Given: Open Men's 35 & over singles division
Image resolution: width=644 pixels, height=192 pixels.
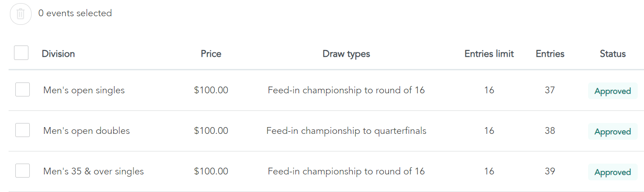Looking at the screenshot, I should point(93,171).
